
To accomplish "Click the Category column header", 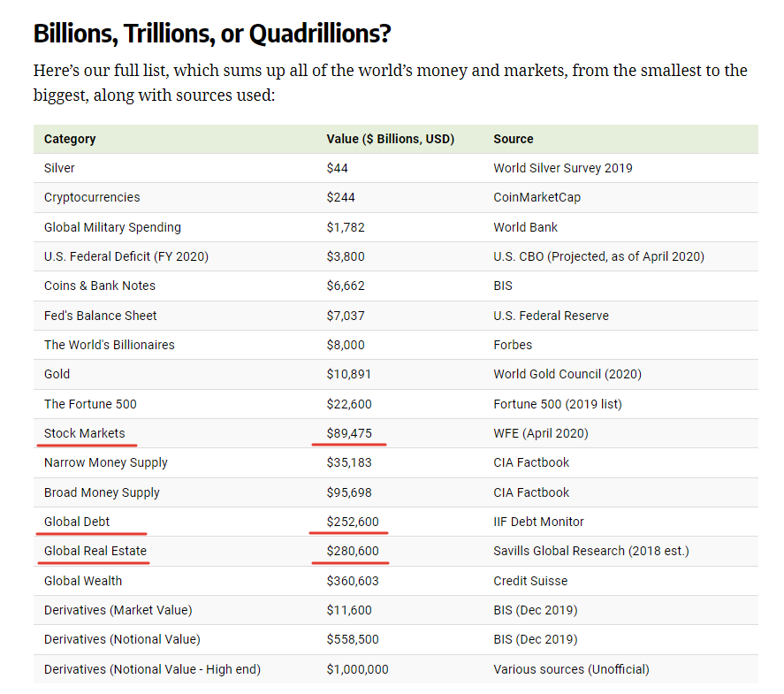I will tap(70, 139).
